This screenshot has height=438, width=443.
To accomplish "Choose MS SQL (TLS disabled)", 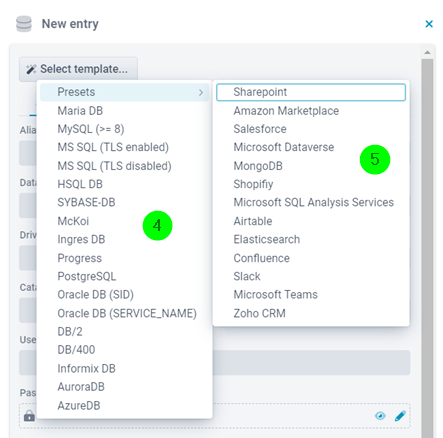I will (x=124, y=166).
